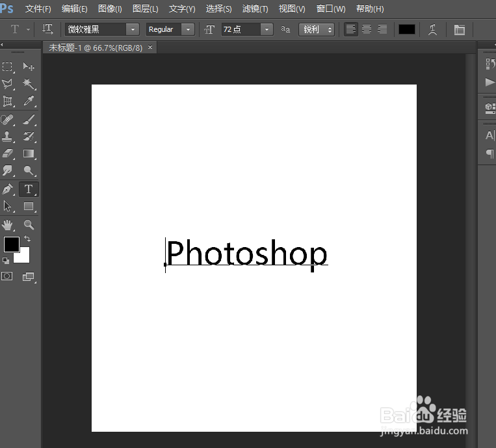The width and height of the screenshot is (496, 448).
Task: Open the 图层(L) menu
Action: [x=145, y=9]
